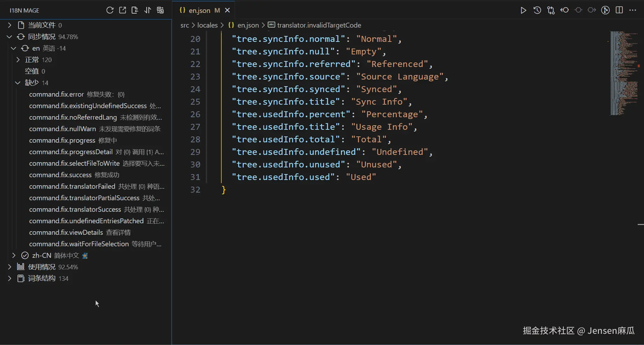Screen dimensions: 644x345
Task: Click the run triangle icon in editor toolbar
Action: tap(523, 10)
